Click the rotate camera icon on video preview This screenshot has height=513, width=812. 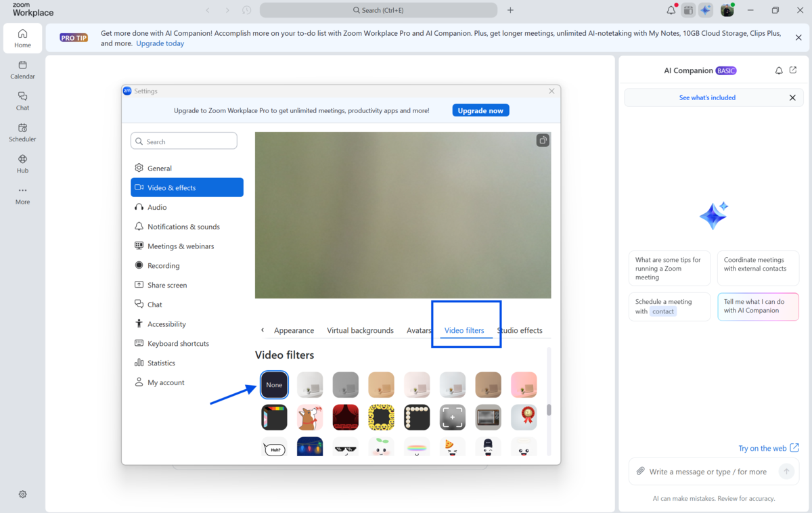(x=542, y=141)
